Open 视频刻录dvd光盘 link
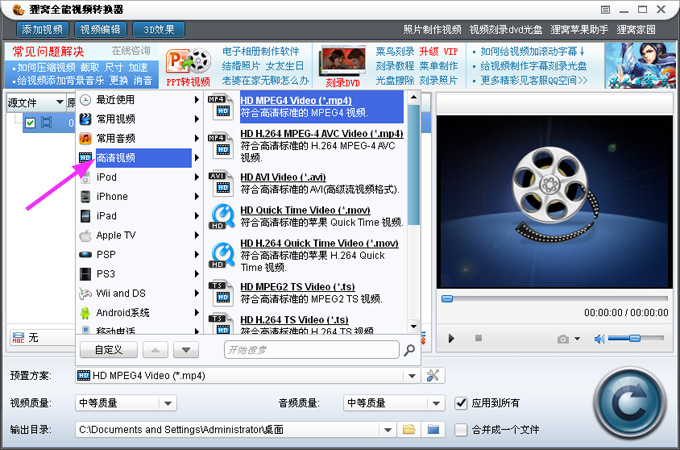The image size is (680, 450). [506, 29]
